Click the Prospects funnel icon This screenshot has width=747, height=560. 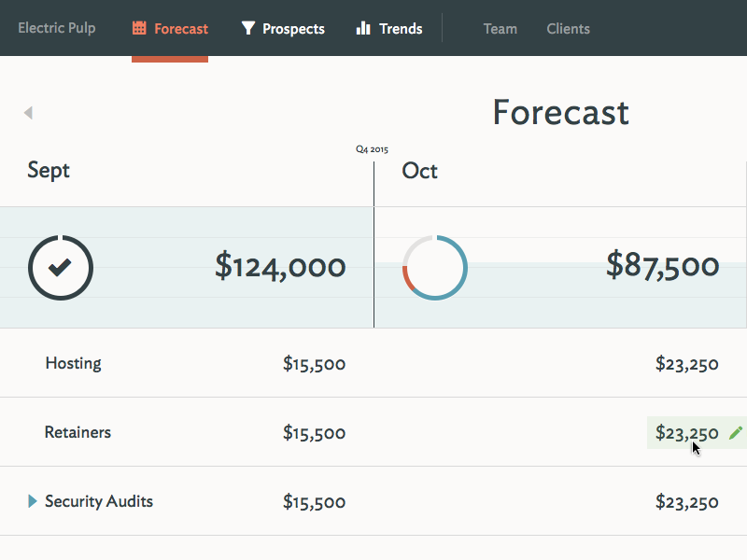pos(247,28)
